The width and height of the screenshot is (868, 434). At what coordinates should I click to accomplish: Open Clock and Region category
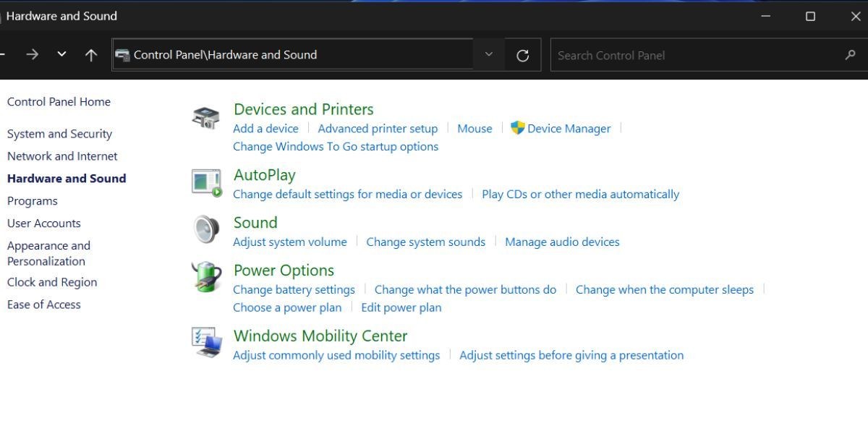click(52, 282)
